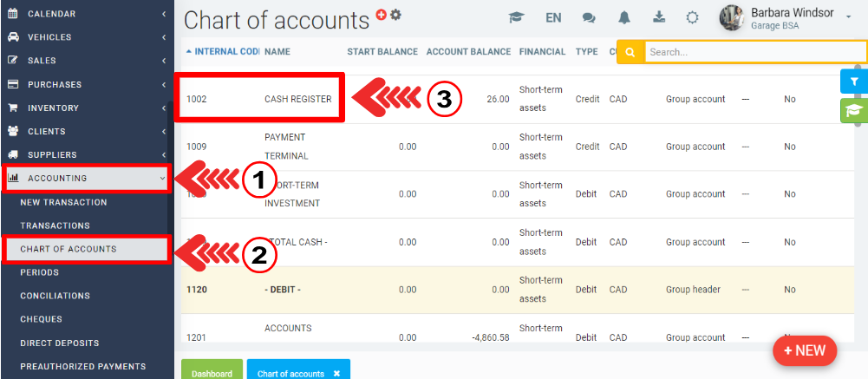
Task: Click the download icon in top bar
Action: click(658, 17)
